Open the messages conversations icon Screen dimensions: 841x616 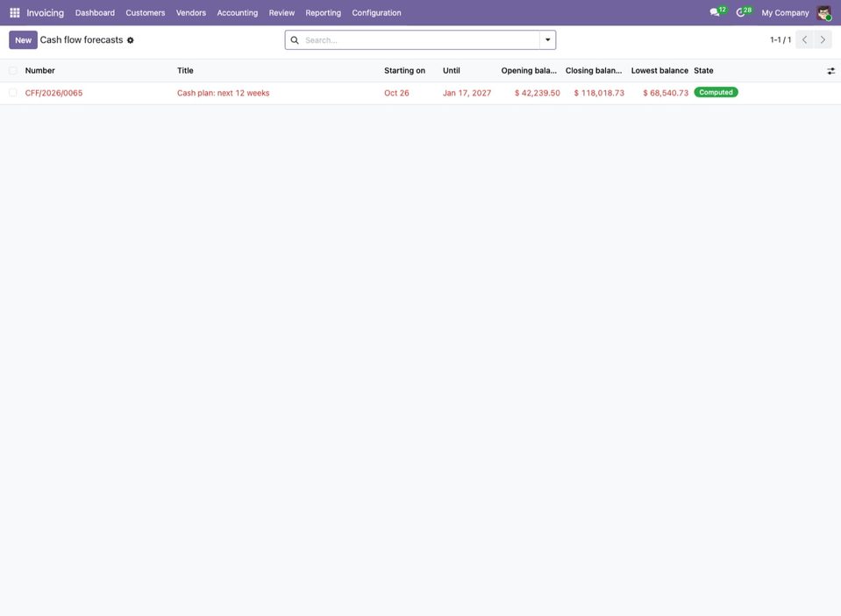[x=715, y=12]
